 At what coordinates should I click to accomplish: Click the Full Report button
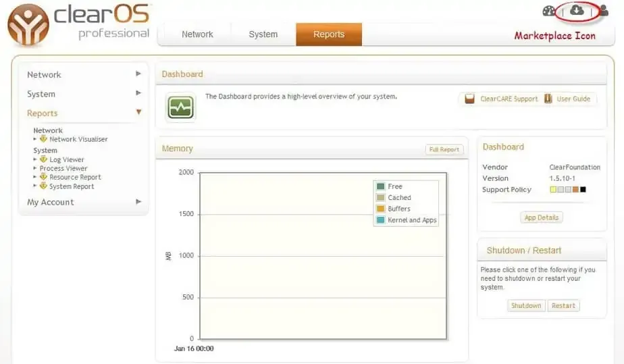click(444, 150)
